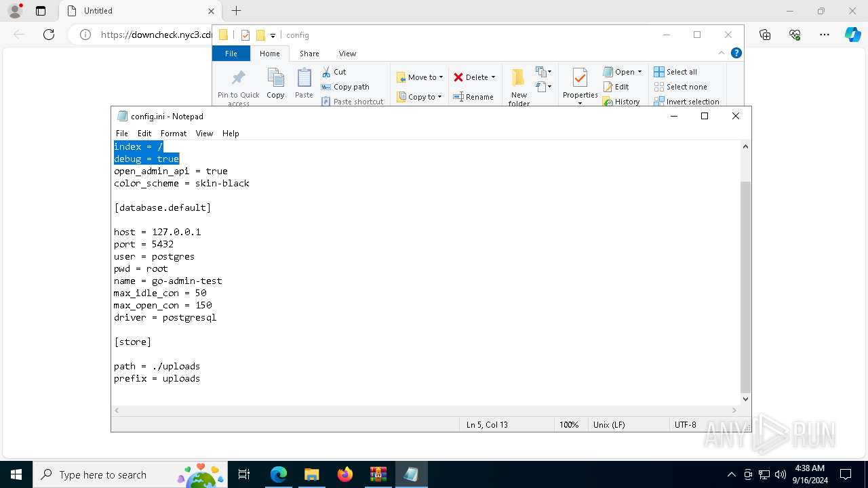Open Copilot sidebar icon
The image size is (868, 488).
click(x=852, y=35)
